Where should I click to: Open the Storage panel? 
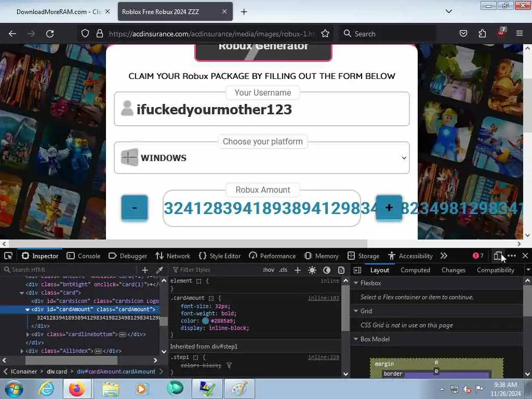click(363, 256)
